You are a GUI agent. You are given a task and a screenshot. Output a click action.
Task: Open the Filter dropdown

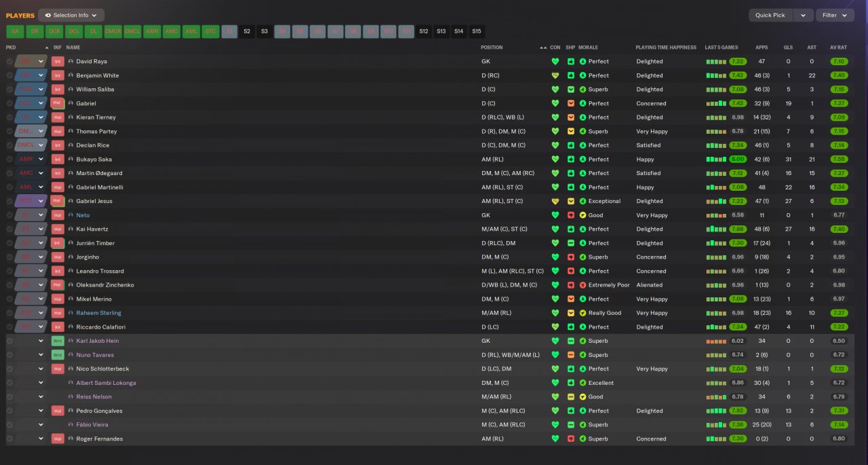click(x=835, y=15)
